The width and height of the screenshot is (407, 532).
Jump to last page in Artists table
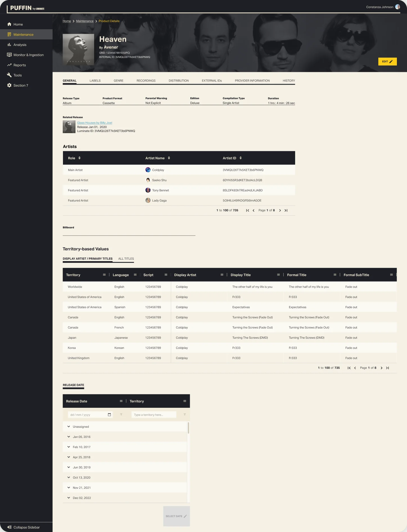pyautogui.click(x=286, y=210)
